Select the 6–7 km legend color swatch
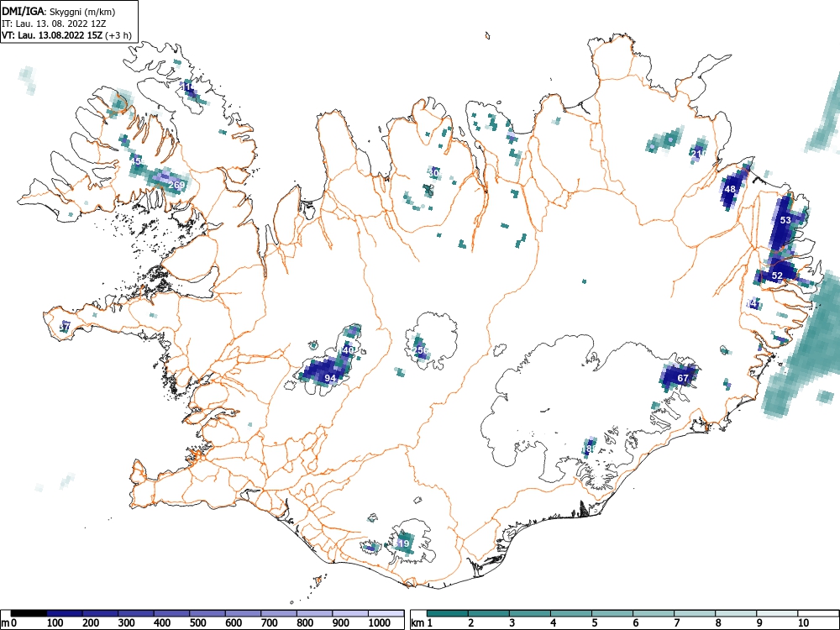The image size is (840, 630). pos(654,613)
